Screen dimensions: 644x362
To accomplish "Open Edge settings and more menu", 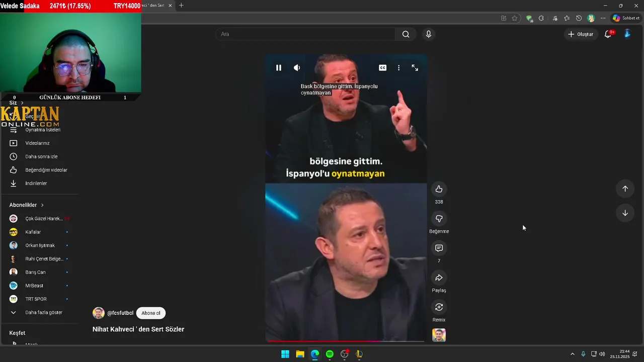I will 603,18.
